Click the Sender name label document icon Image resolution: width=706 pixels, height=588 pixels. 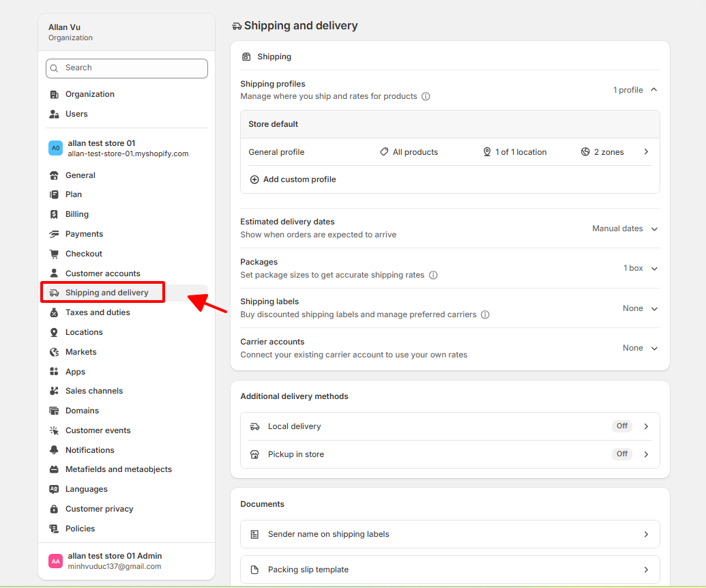click(x=255, y=534)
